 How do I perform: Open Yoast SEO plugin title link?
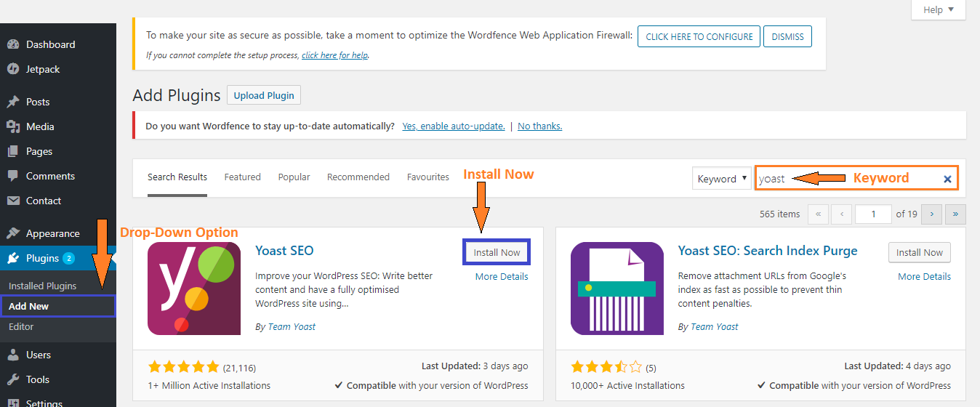(285, 250)
